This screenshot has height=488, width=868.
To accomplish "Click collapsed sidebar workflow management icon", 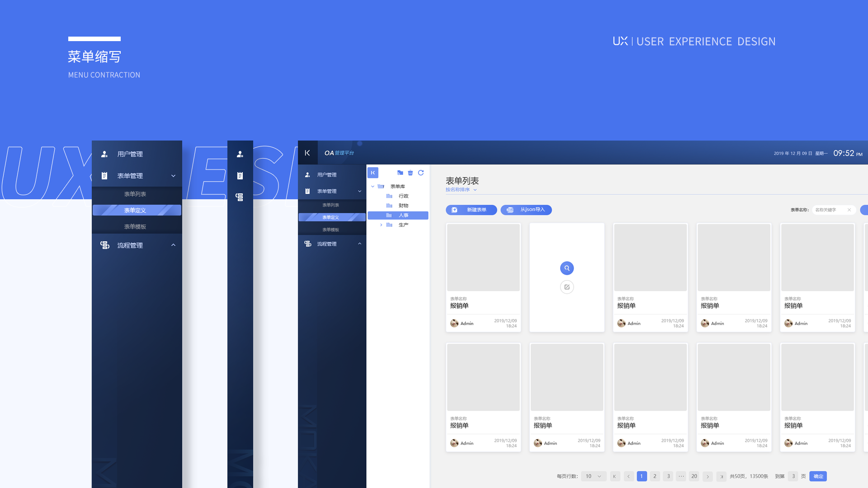I will tap(240, 197).
